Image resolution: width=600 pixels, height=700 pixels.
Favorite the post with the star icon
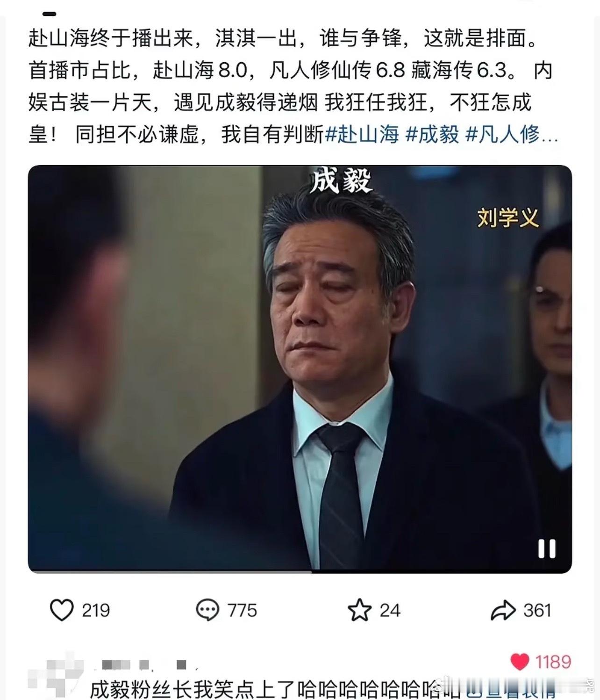click(x=359, y=610)
